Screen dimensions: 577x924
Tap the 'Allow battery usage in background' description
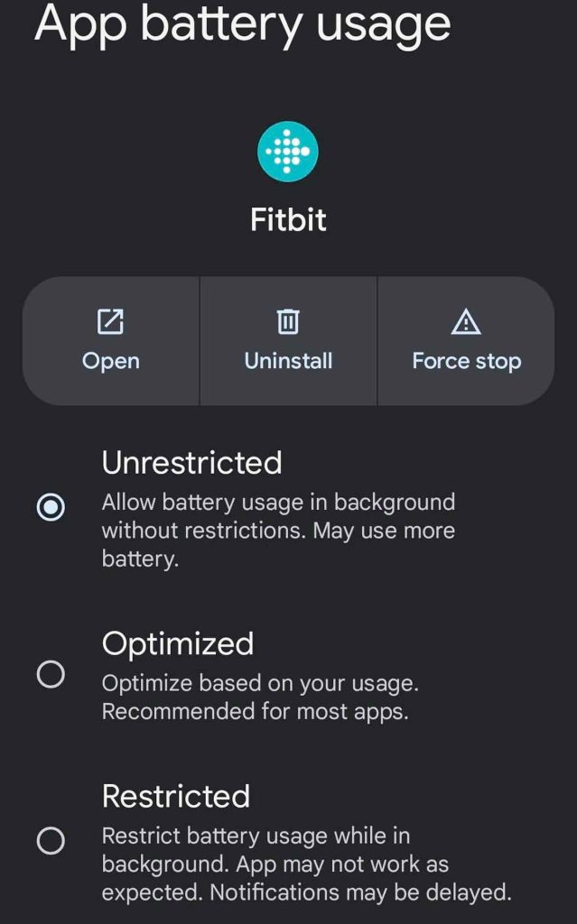coord(278,530)
